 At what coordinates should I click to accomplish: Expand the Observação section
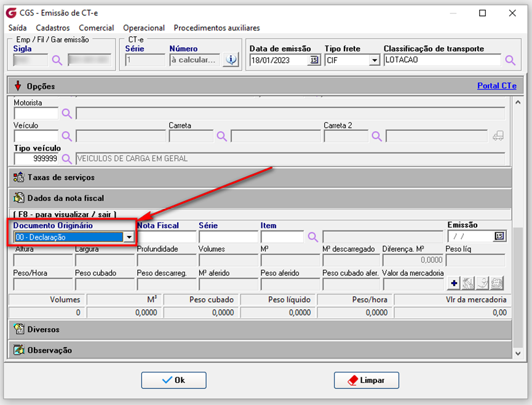click(x=260, y=350)
